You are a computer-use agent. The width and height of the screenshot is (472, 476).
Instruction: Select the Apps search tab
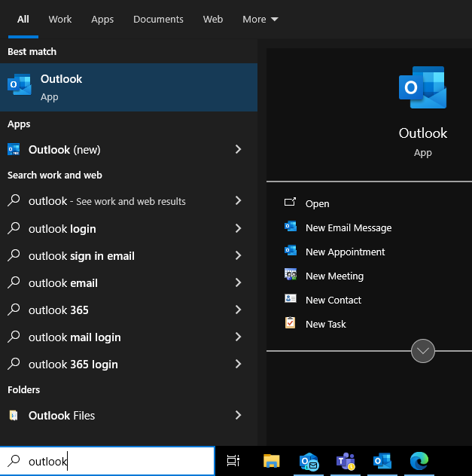tap(102, 20)
